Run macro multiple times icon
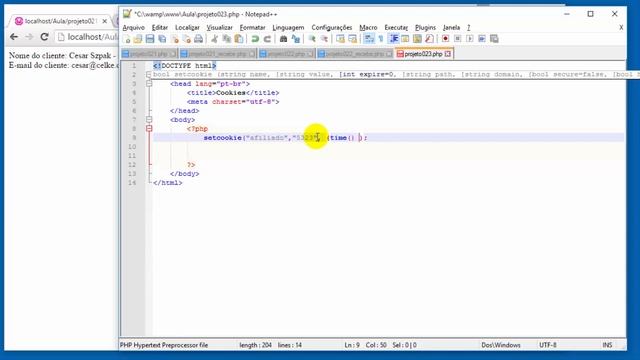 pyautogui.click(x=482, y=39)
